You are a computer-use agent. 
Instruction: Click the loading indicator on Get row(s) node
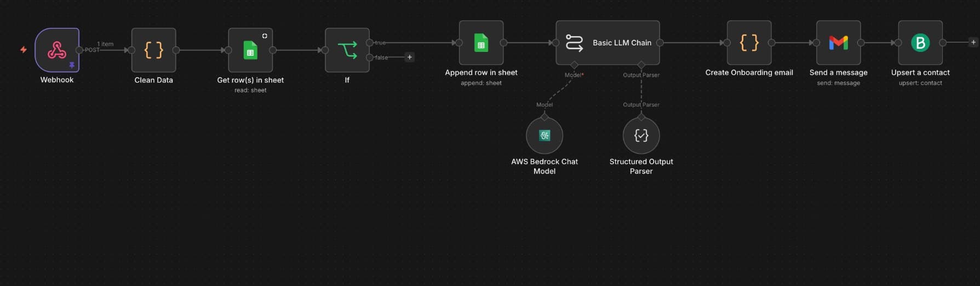pyautogui.click(x=265, y=36)
